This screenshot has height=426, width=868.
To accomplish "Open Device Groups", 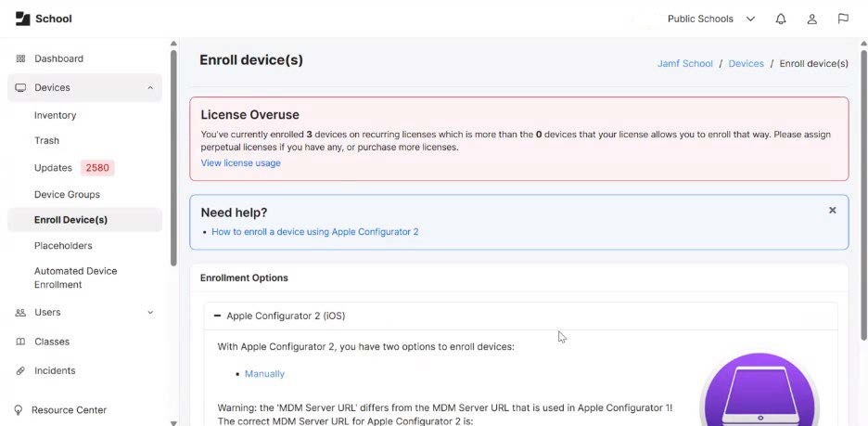I will (x=67, y=195).
